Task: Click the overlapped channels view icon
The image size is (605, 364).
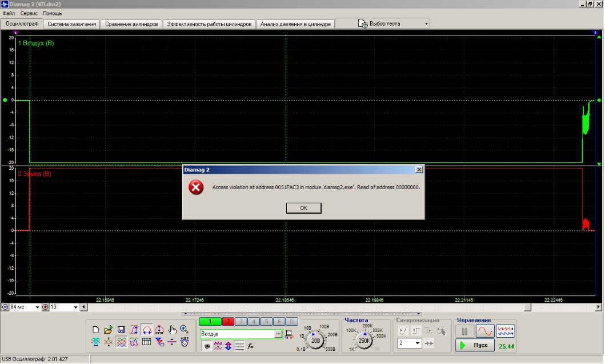Action: pyautogui.click(x=134, y=342)
